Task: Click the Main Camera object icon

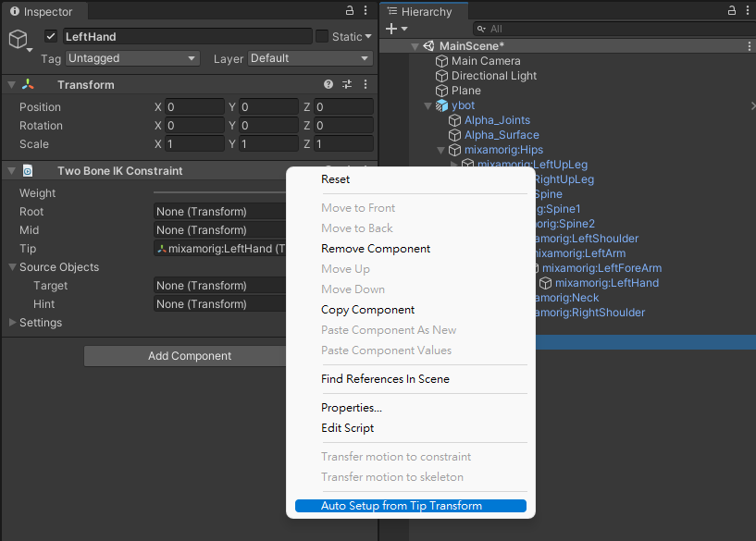Action: (x=441, y=61)
